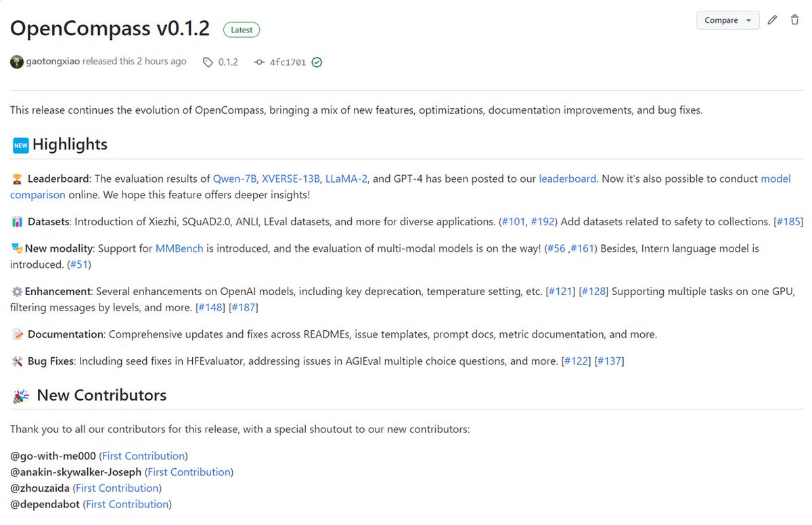The width and height of the screenshot is (812, 525).
Task: Click the commit icon before 4fc1701
Action: pos(258,62)
